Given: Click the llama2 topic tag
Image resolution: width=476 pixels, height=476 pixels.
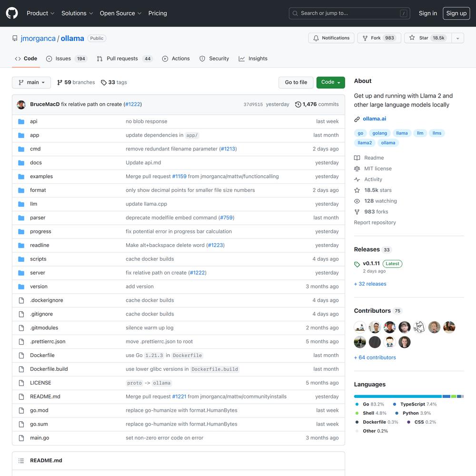Looking at the screenshot, I should [365, 143].
